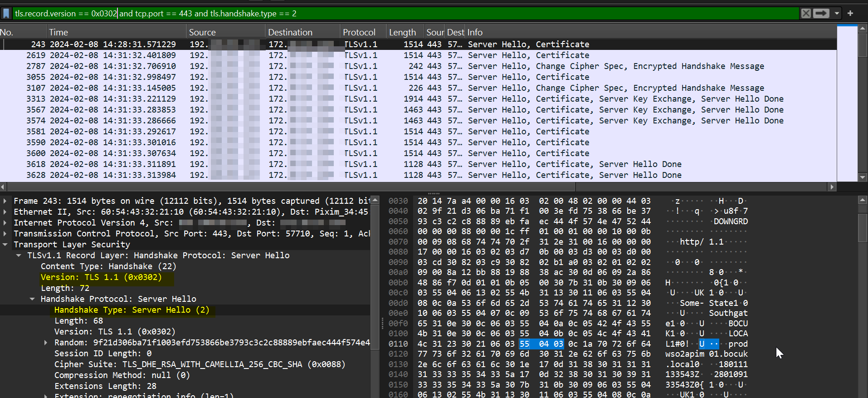
Task: Clear the display filter with X button
Action: [x=806, y=14]
